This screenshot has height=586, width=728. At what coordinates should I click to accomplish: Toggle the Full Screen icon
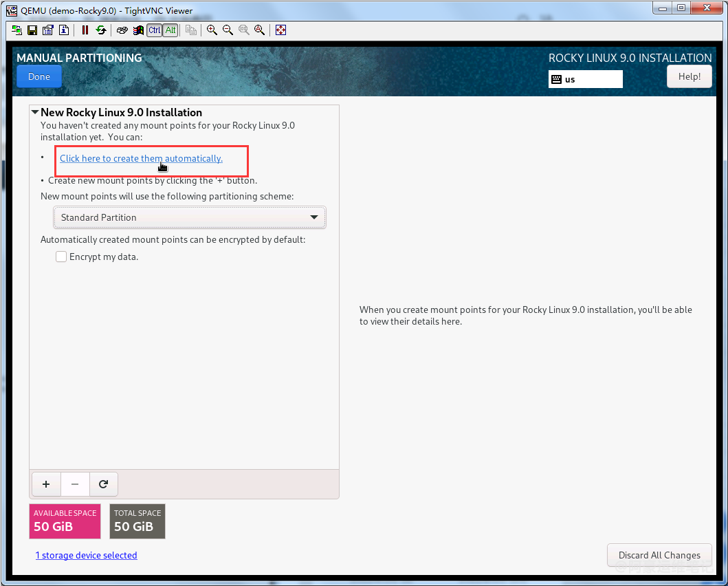pyautogui.click(x=280, y=30)
